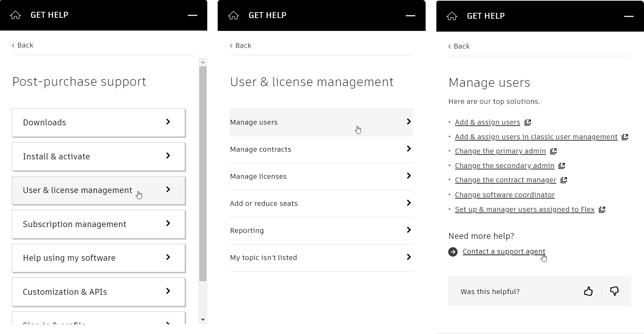Open Add & assign users link

(487, 122)
